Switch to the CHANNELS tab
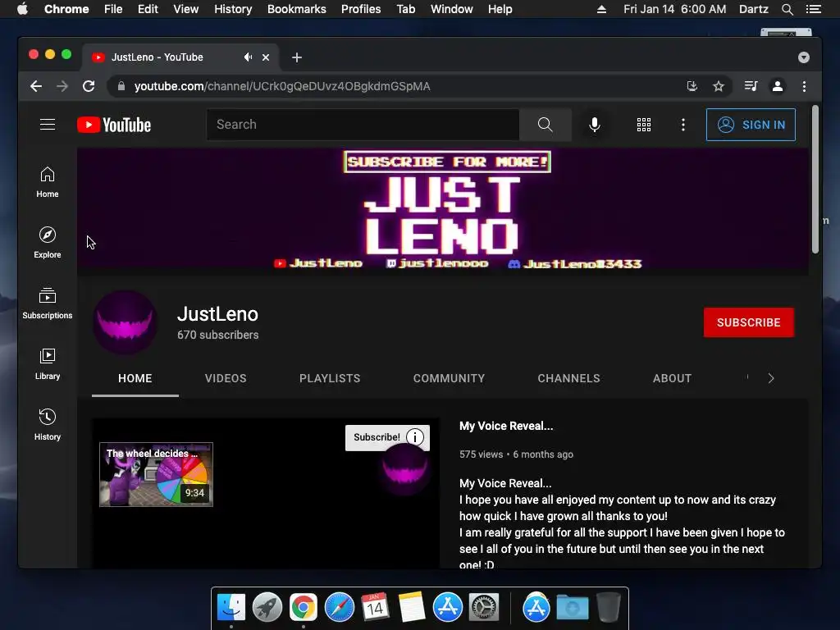The image size is (840, 630). click(x=569, y=378)
